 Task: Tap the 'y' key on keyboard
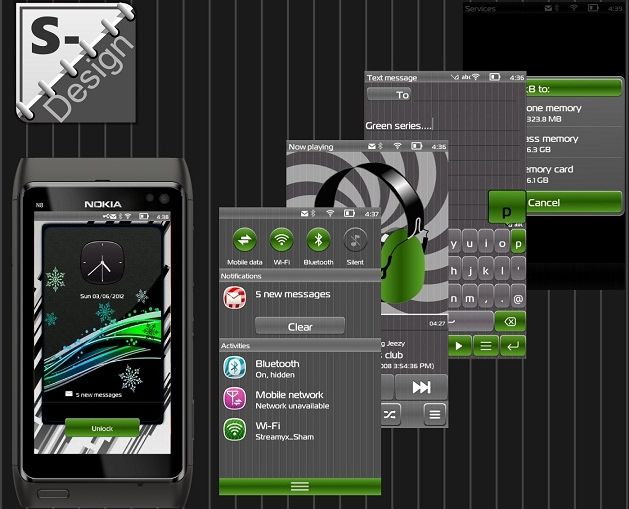[x=454, y=243]
